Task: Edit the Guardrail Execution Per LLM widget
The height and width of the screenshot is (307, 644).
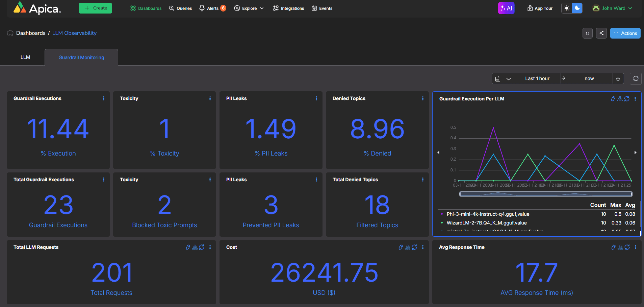Action: click(x=613, y=99)
